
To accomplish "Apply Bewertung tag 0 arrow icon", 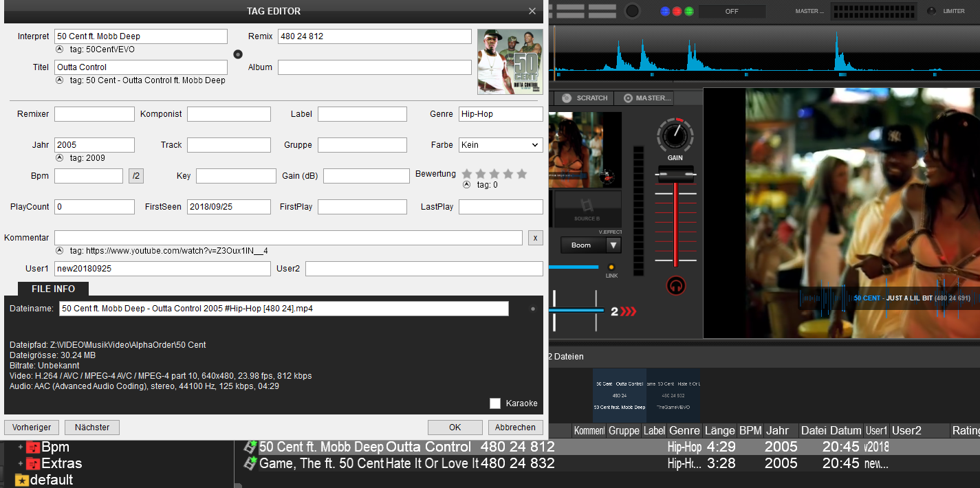I will tap(466, 184).
